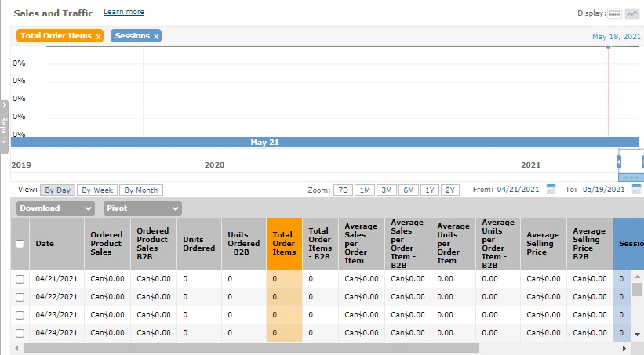Click the Sessions column header

[629, 244]
